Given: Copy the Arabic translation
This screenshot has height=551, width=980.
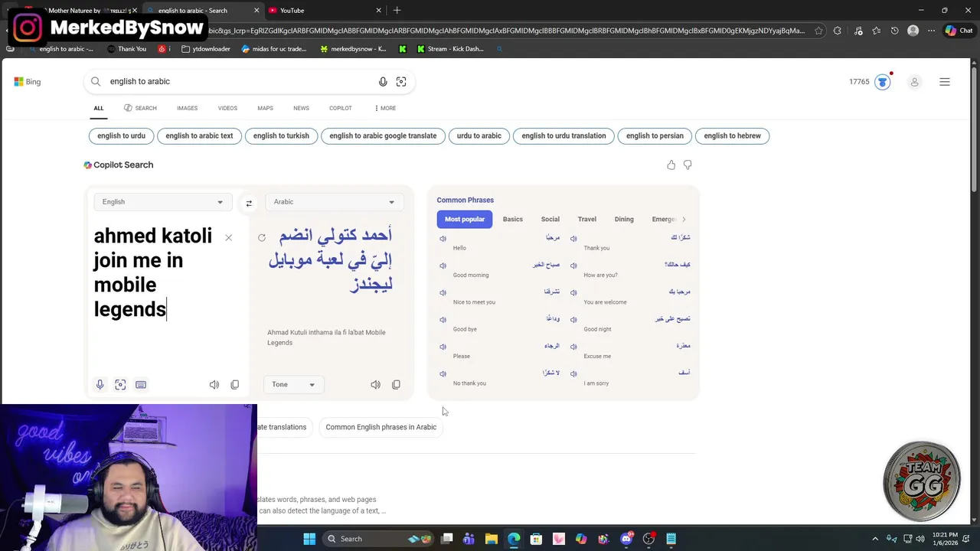Looking at the screenshot, I should (x=396, y=384).
